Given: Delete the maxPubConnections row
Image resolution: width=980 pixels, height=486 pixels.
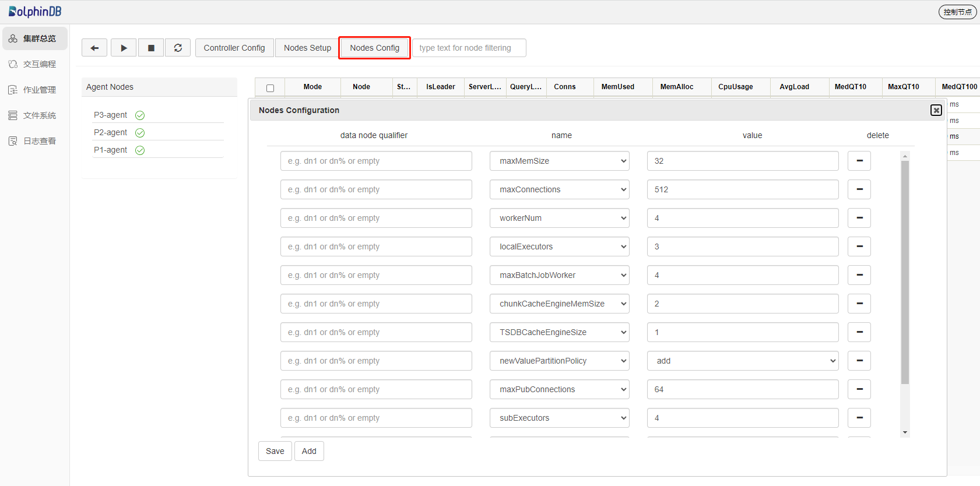Looking at the screenshot, I should point(859,389).
